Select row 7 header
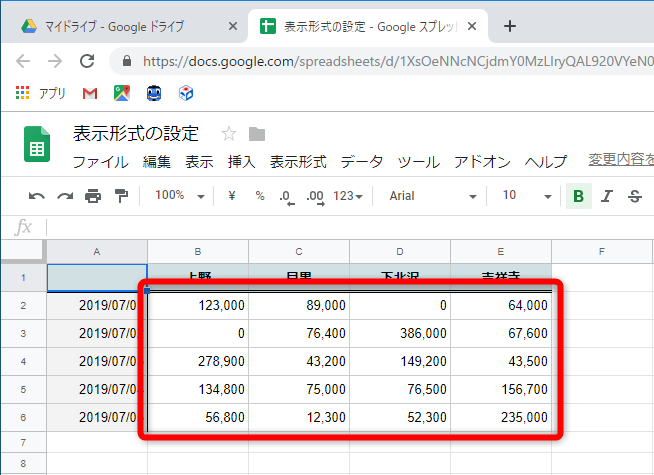The height and width of the screenshot is (475, 654). (x=23, y=442)
